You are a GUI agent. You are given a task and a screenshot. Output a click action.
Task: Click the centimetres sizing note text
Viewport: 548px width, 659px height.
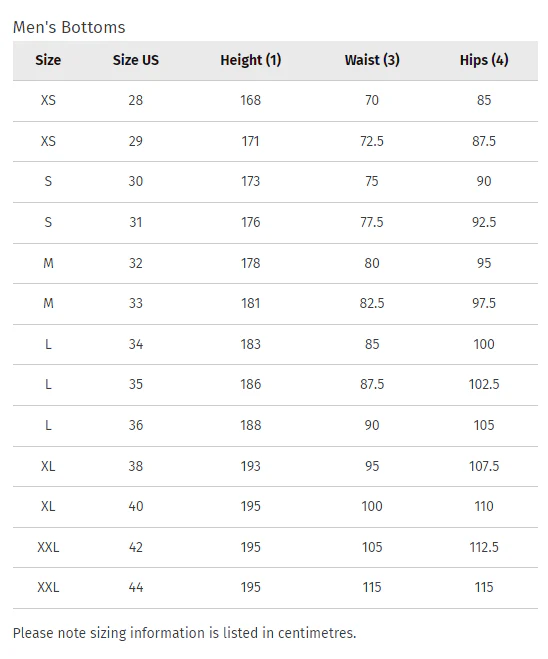click(x=184, y=633)
